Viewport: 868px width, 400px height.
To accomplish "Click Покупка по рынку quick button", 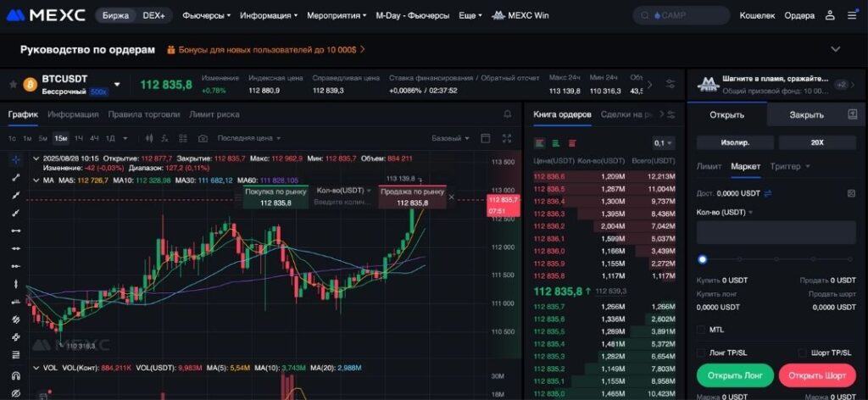I will coord(275,197).
